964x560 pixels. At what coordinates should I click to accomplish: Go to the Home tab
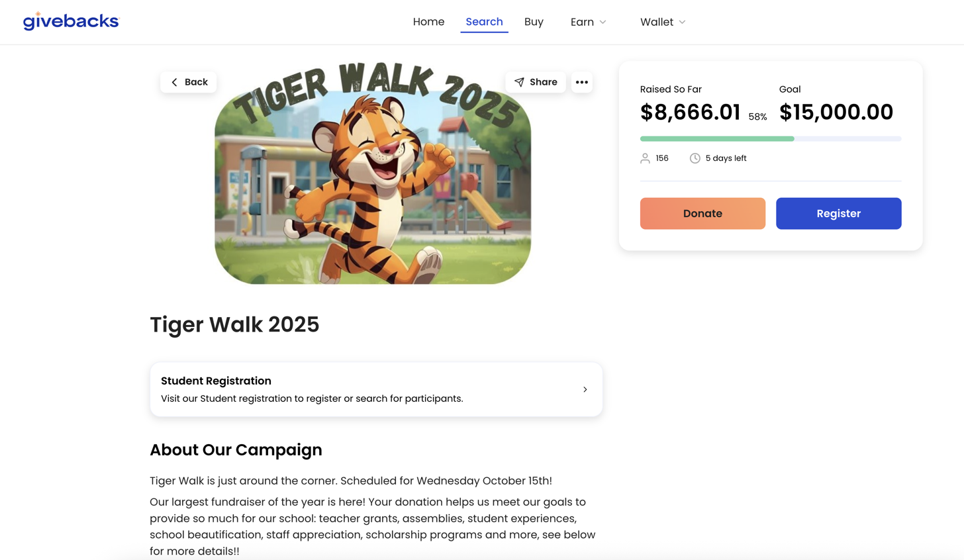[428, 22]
